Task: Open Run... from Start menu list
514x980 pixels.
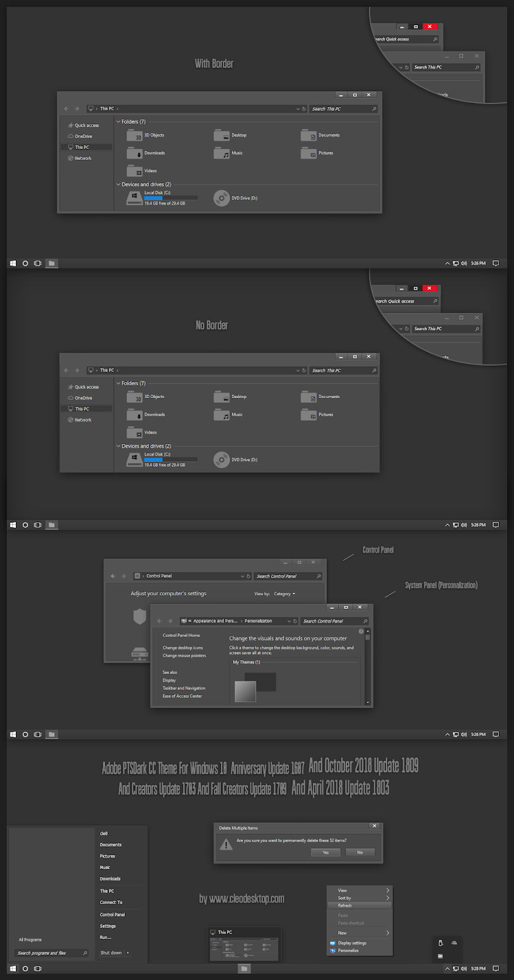Action: point(106,937)
